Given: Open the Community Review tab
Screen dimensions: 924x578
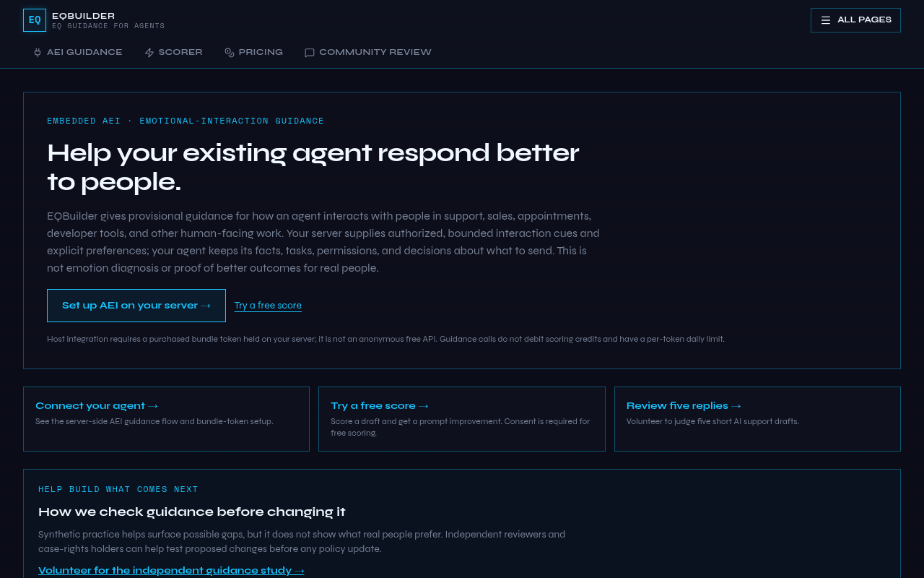Looking at the screenshot, I should click(x=368, y=52).
